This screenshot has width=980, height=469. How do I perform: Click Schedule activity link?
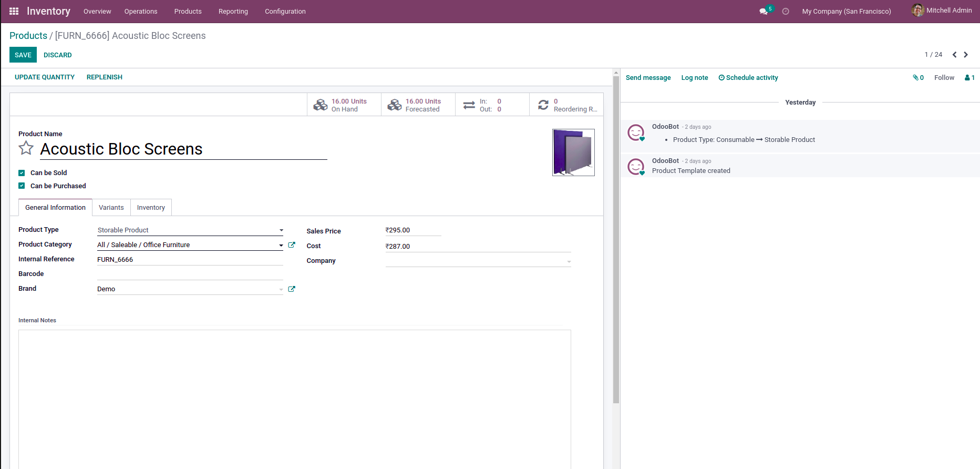pos(748,78)
